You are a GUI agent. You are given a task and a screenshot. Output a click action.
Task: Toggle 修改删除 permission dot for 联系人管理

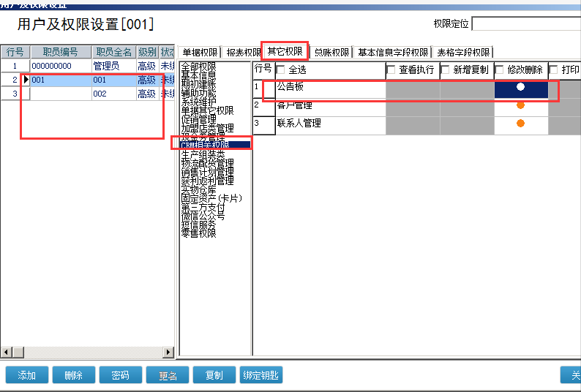coord(520,124)
